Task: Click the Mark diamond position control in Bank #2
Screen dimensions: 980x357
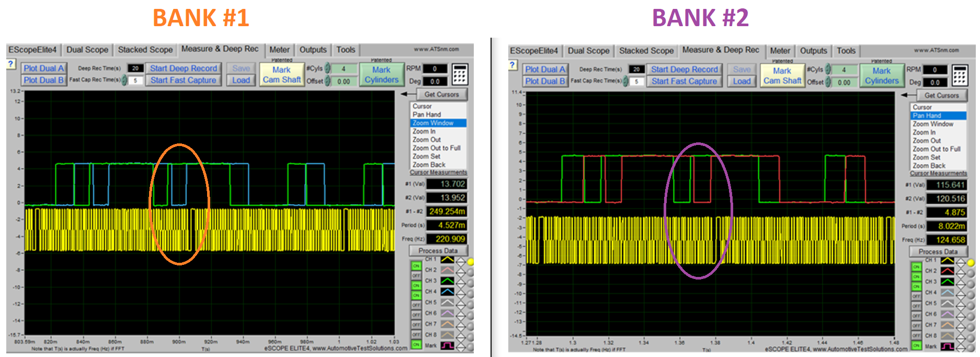Action: 961,348
